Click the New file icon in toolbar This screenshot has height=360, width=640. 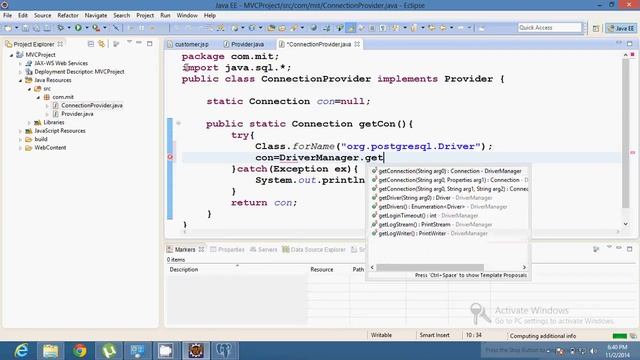[x=8, y=28]
